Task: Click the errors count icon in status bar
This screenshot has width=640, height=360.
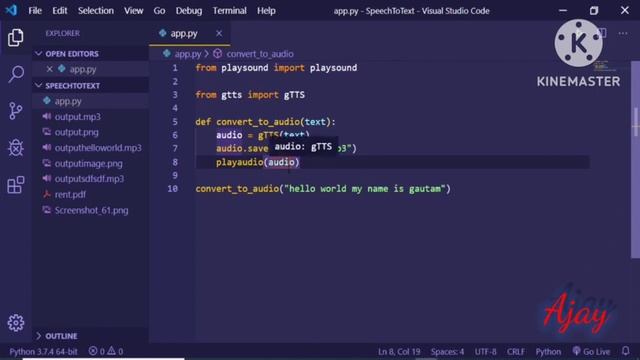Action: 93,351
